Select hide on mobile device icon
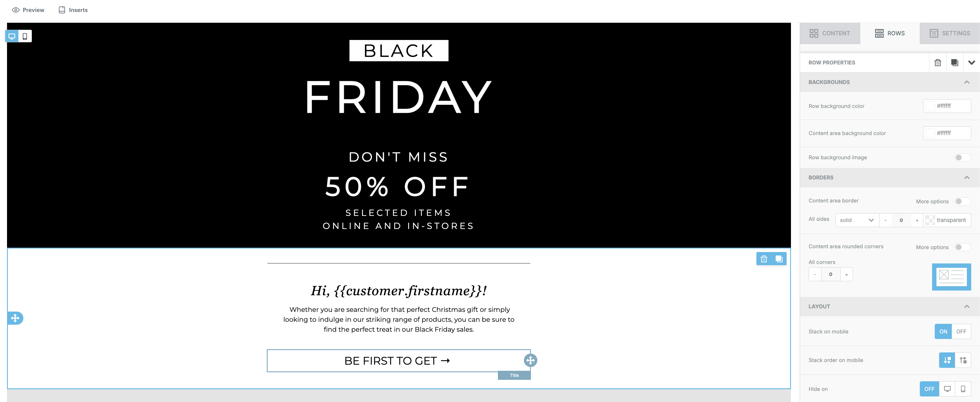This screenshot has height=402, width=980. coord(963,389)
